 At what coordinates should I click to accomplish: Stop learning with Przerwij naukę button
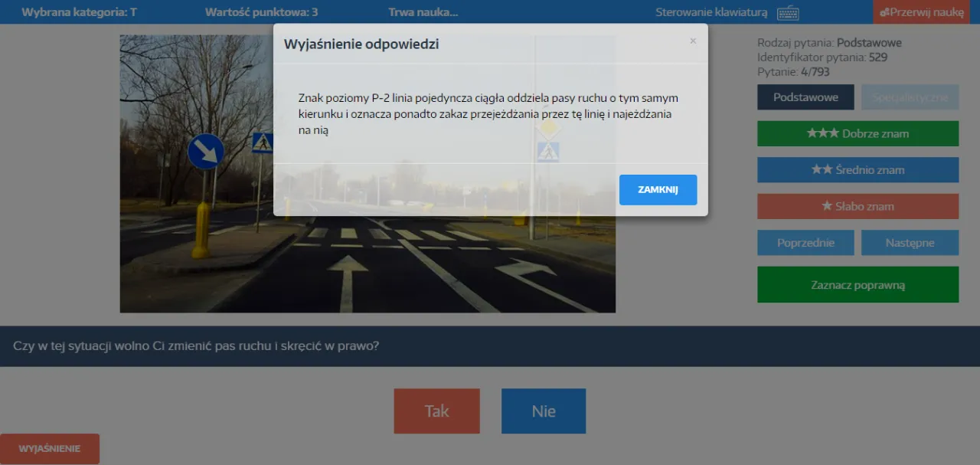coord(921,12)
